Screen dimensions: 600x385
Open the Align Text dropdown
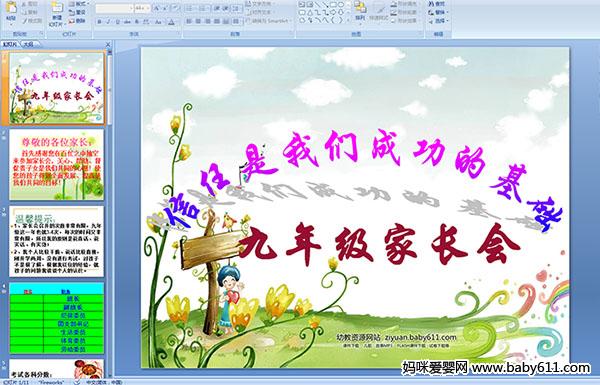260,12
